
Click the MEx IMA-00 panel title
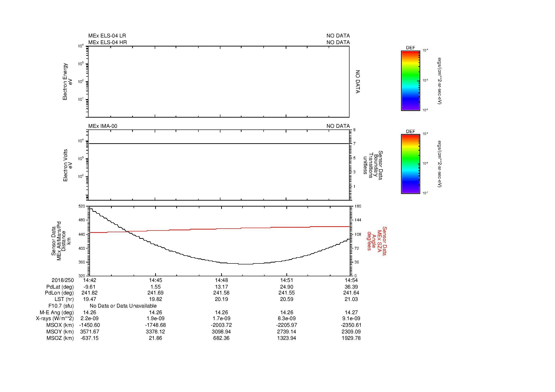pos(103,126)
